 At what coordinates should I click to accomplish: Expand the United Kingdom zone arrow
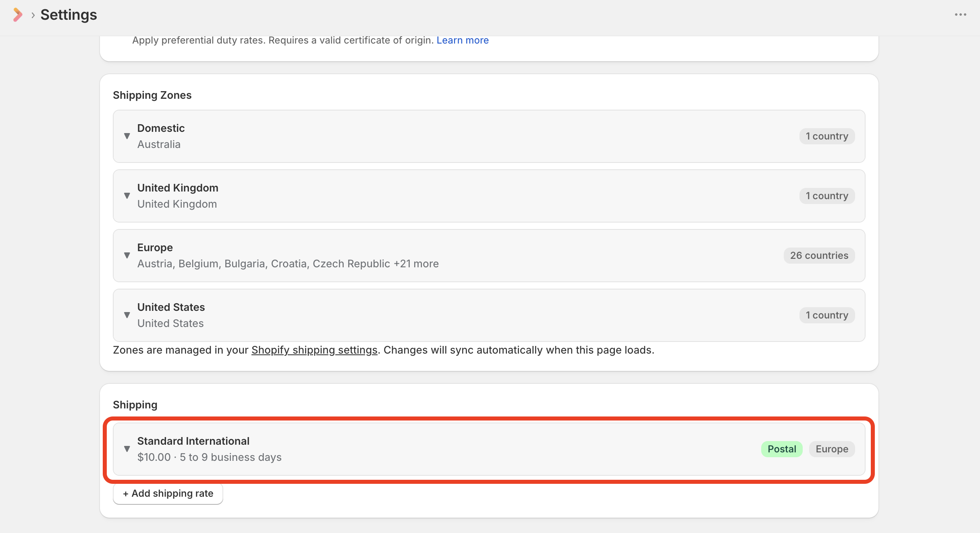(x=127, y=196)
